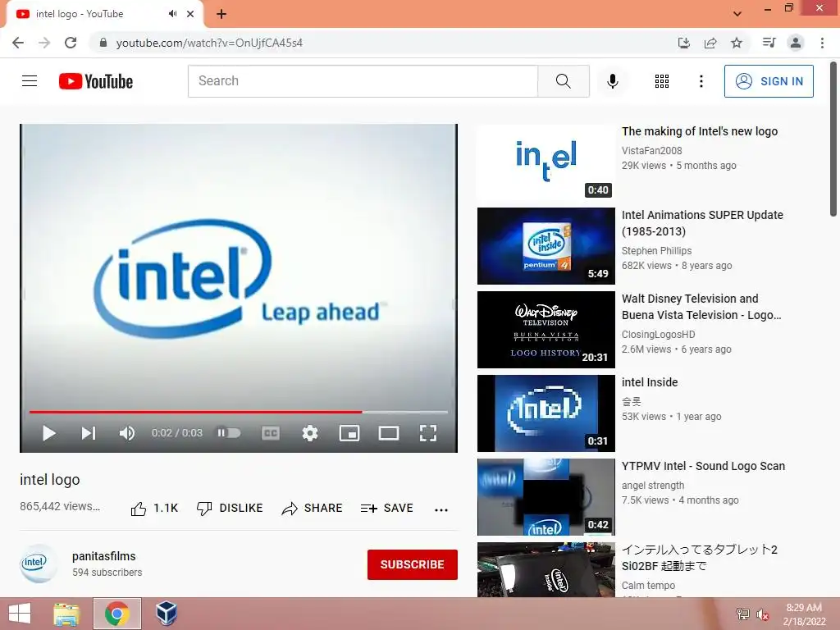This screenshot has width=840, height=630.
Task: Open the panitasfilms channel name link
Action: click(104, 556)
